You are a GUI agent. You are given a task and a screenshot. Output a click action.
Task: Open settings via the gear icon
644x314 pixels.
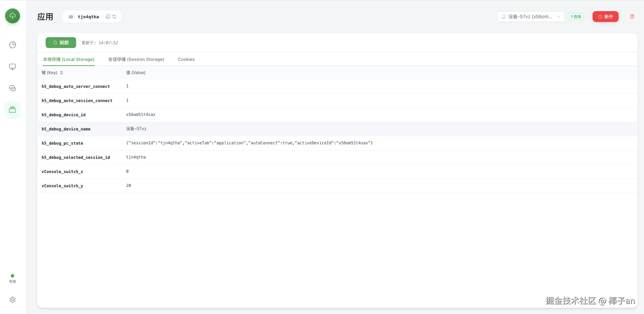pos(13,300)
